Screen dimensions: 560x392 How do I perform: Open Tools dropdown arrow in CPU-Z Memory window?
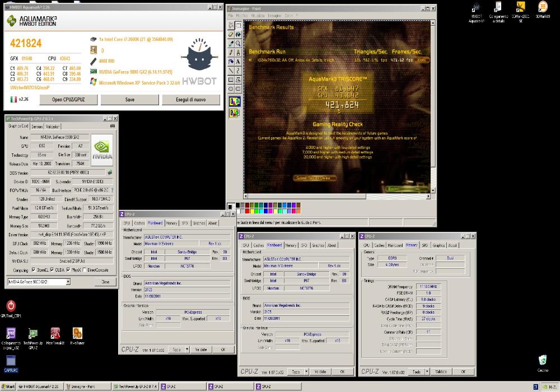tap(427, 372)
